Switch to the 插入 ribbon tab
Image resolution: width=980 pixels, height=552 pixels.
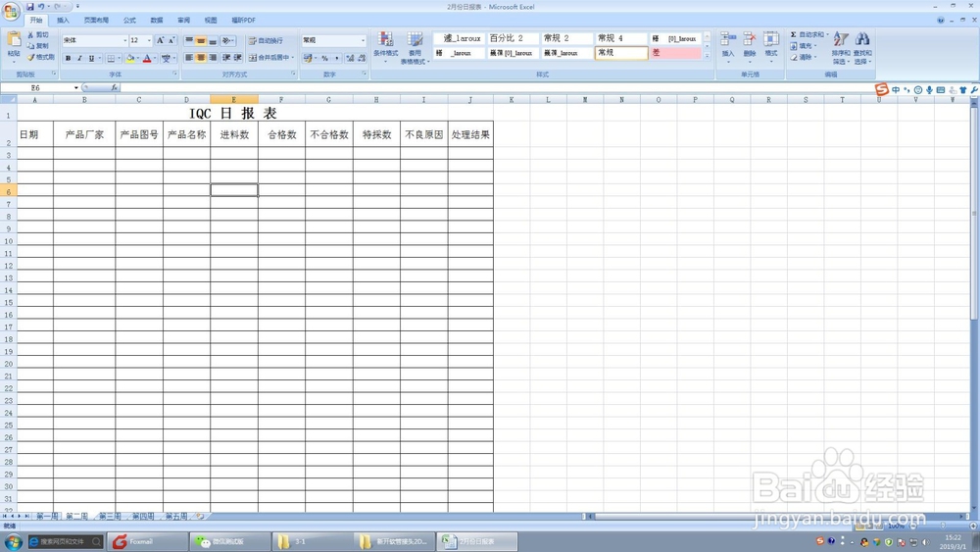(x=63, y=20)
